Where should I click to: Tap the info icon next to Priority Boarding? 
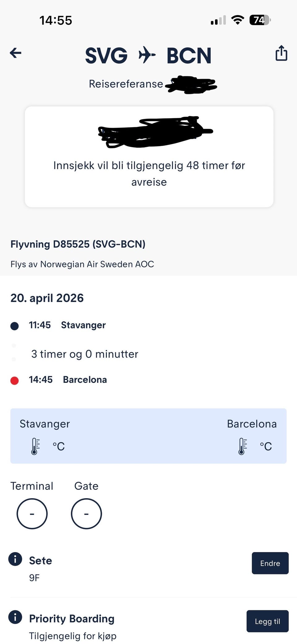15,617
